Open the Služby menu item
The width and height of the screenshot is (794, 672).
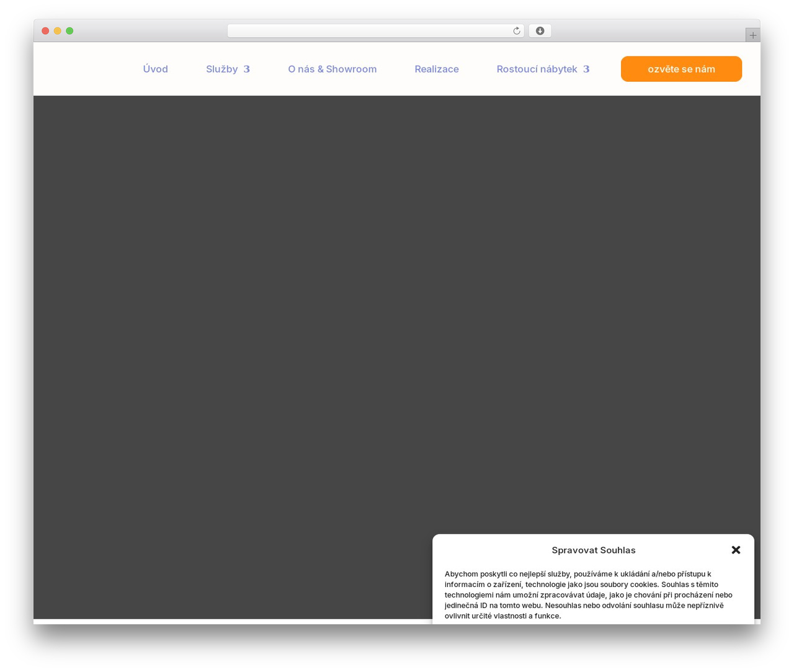[x=222, y=69]
